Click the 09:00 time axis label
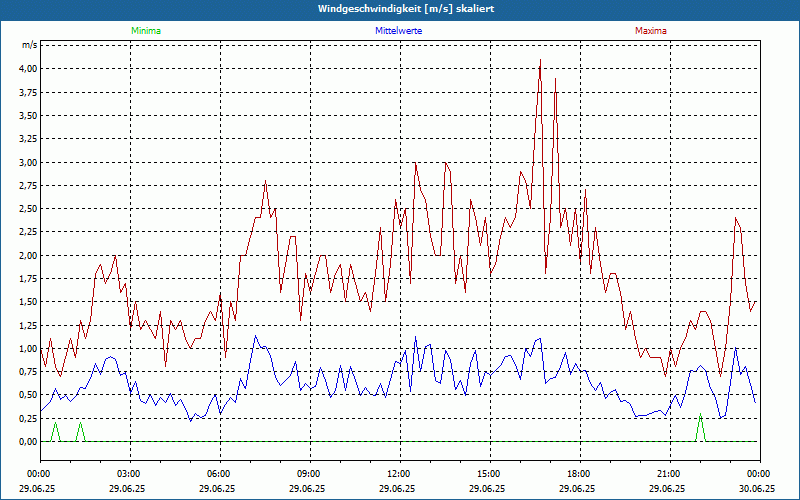 (x=309, y=473)
